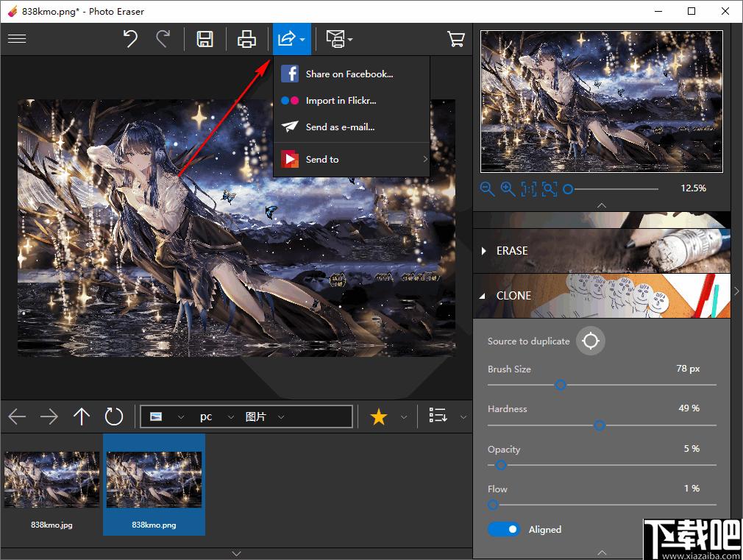Select Send as e-mail option
Image resolution: width=743 pixels, height=560 pixels.
click(352, 127)
